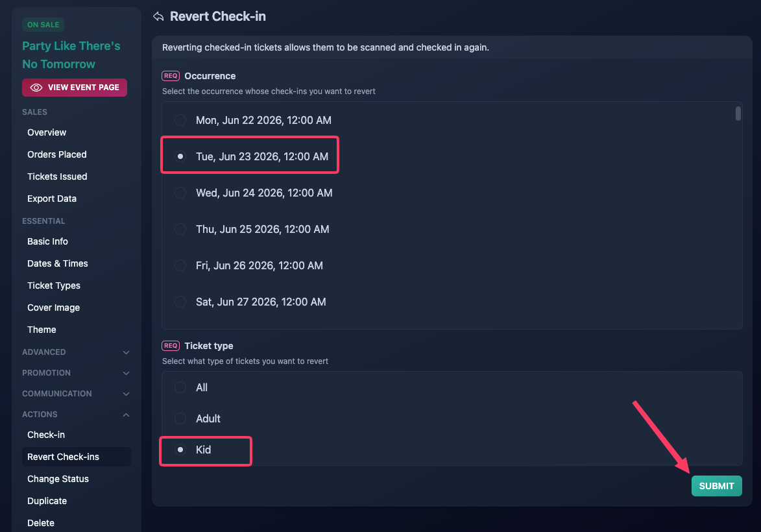Open the Ticket Types page

tap(53, 285)
